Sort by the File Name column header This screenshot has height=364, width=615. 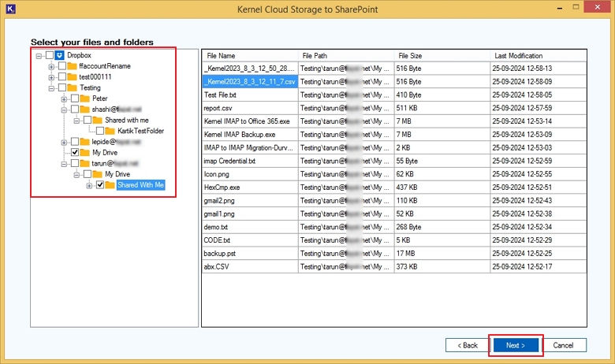point(250,56)
